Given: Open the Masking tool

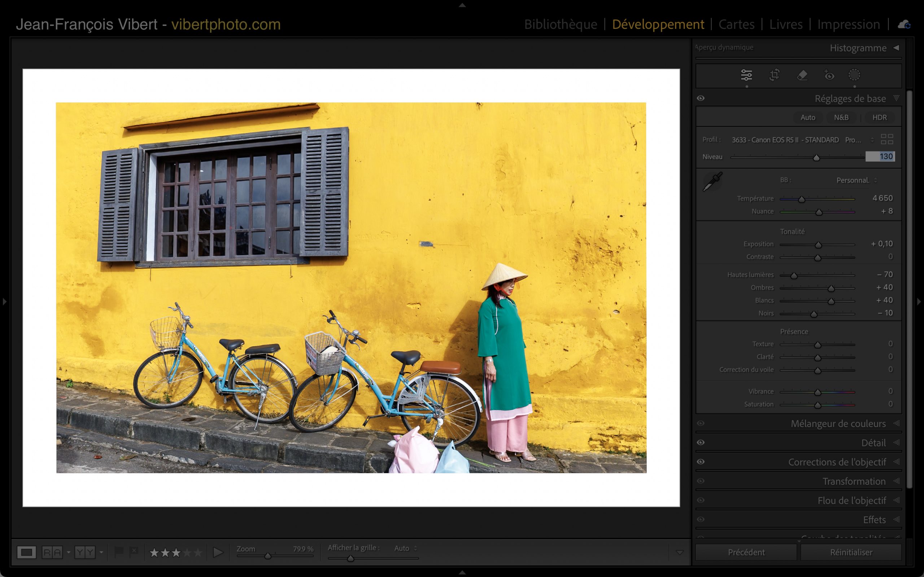Looking at the screenshot, I should pyautogui.click(x=854, y=75).
